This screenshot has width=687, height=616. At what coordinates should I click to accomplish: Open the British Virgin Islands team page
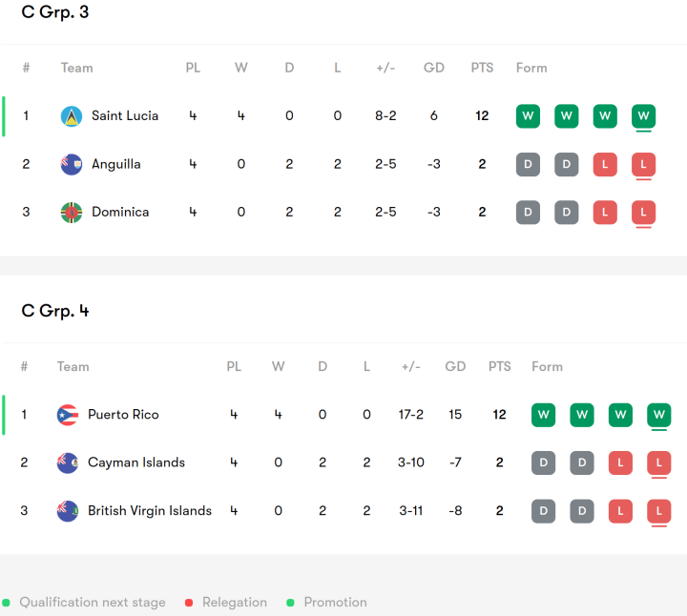click(x=150, y=511)
